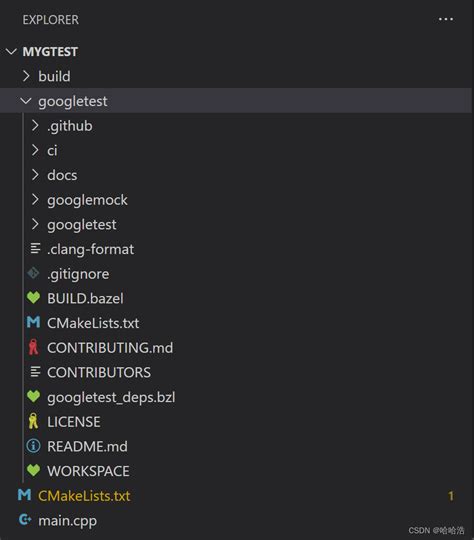The width and height of the screenshot is (474, 540).
Task: Open googletest_deps.bzl file
Action: tap(111, 397)
